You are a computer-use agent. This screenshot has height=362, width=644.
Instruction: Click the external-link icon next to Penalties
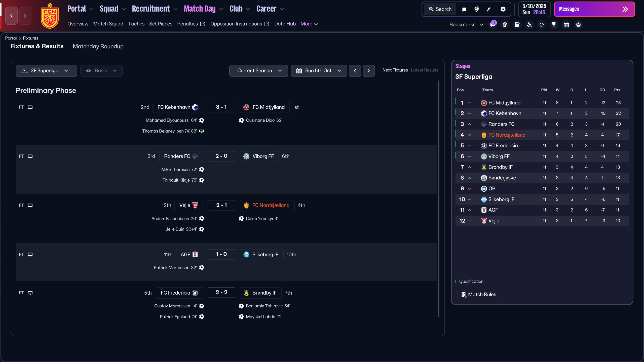click(203, 24)
